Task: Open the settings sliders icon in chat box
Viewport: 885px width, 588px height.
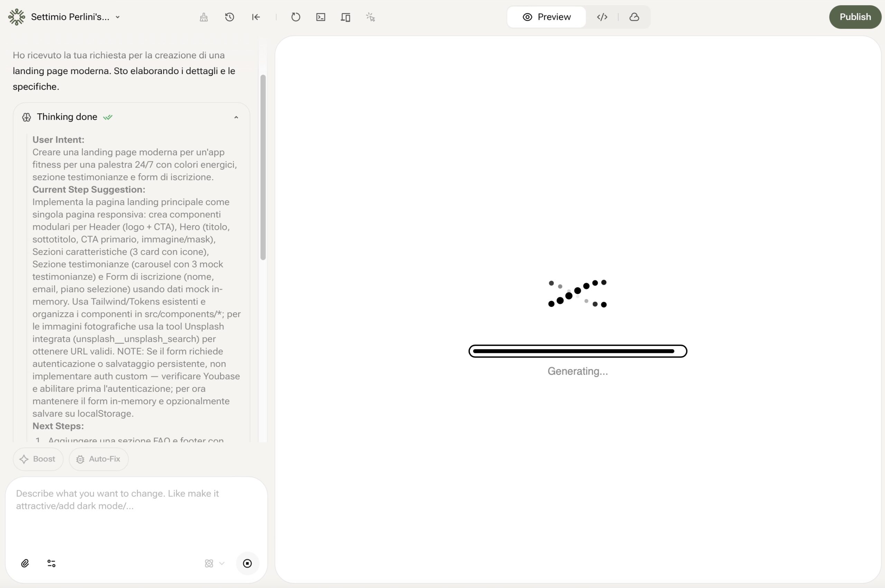Action: tap(52, 563)
